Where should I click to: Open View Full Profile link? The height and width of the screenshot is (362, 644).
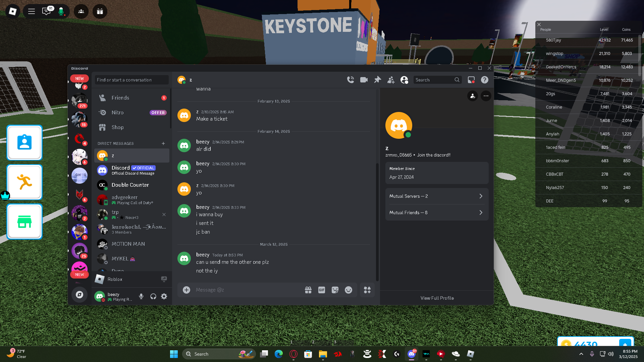click(x=437, y=298)
